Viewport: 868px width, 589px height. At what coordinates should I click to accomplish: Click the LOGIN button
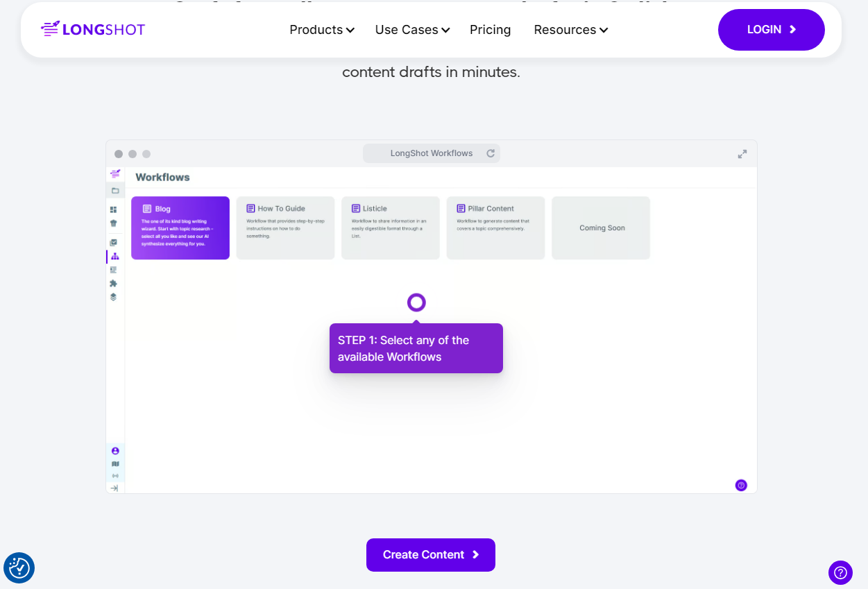pyautogui.click(x=772, y=30)
